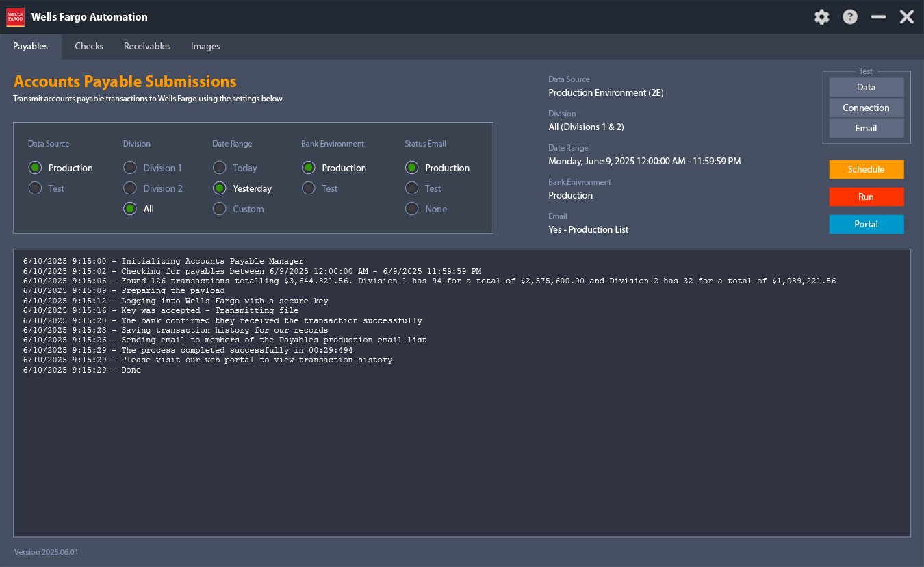
Task: Click the 'Version 2025.06.01' footer text
Action: point(47,552)
